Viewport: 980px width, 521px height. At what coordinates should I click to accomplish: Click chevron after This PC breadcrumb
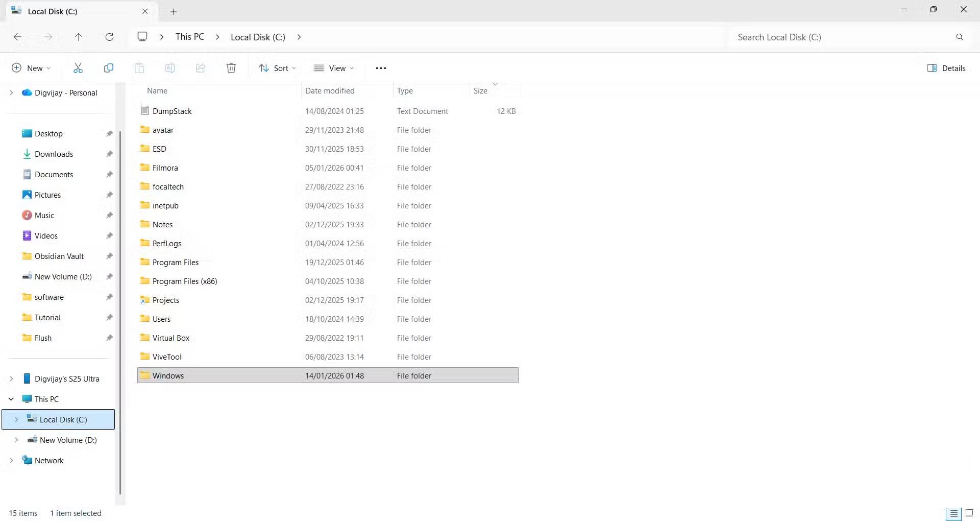pos(217,37)
